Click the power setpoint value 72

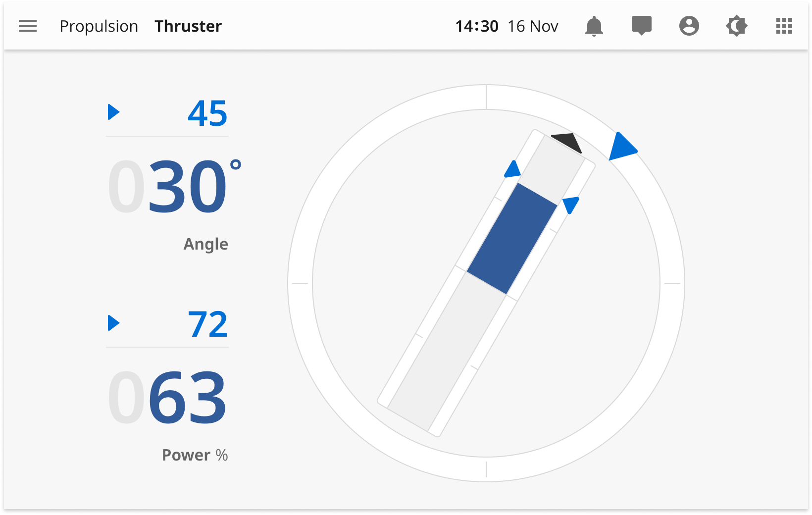(207, 324)
